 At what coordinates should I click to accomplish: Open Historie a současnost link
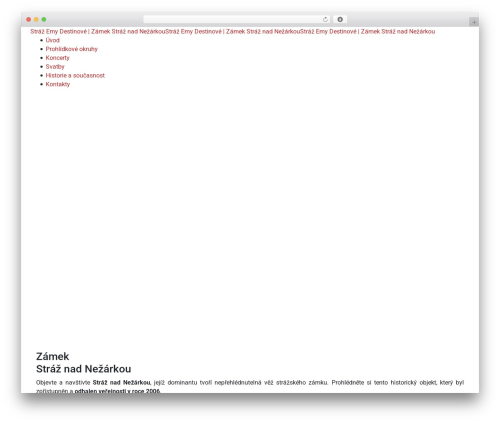tap(75, 75)
